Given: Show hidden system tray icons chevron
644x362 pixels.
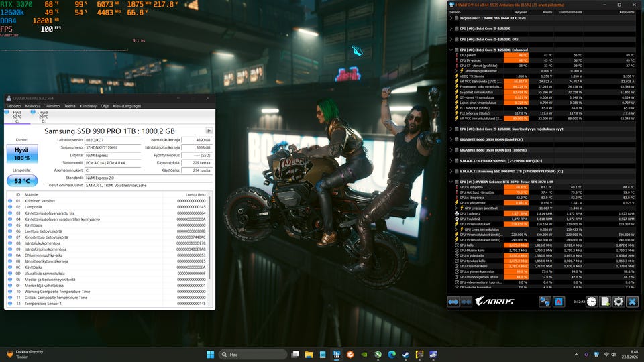Looking at the screenshot, I should point(576,354).
